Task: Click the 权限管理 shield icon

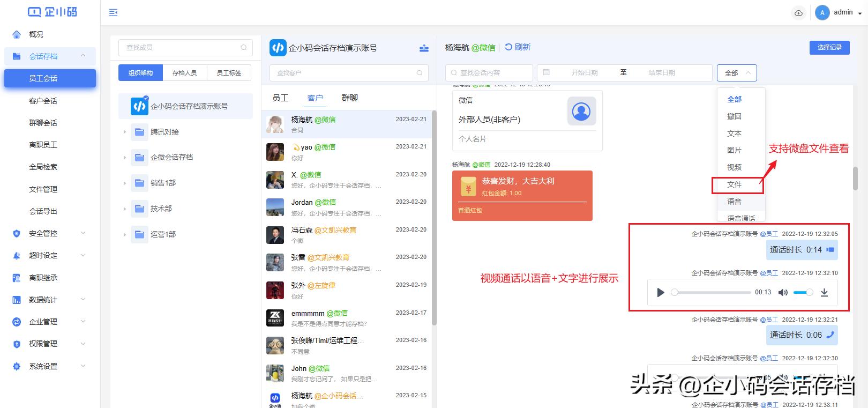Action: click(17, 344)
